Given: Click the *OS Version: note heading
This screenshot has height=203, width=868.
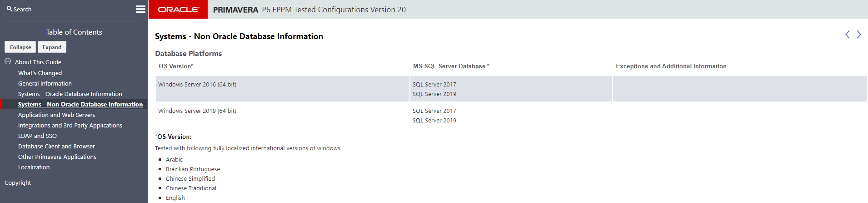Looking at the screenshot, I should tap(173, 137).
